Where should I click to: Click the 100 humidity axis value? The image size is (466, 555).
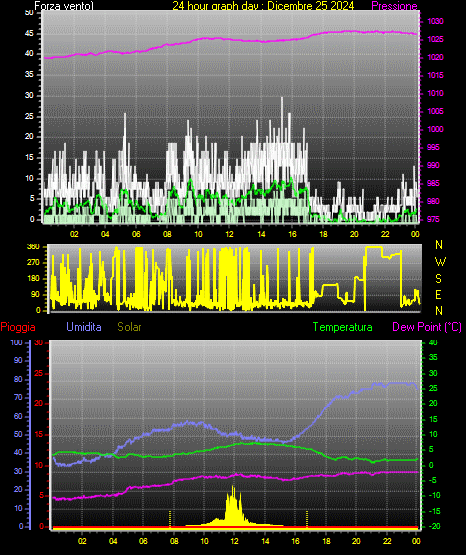coord(16,342)
